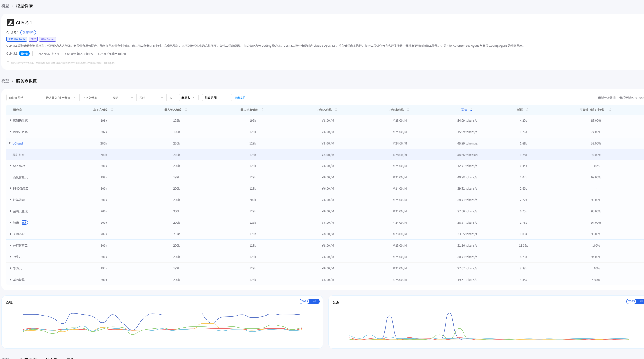The image size is (644, 359).
Task: Click the GLM-5.1 Z logo icon
Action: click(x=10, y=23)
